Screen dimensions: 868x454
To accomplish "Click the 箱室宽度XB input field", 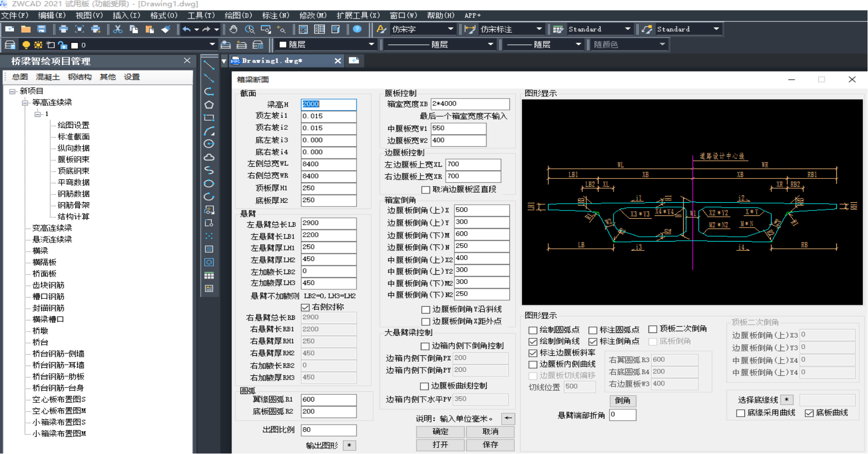I will [x=470, y=104].
